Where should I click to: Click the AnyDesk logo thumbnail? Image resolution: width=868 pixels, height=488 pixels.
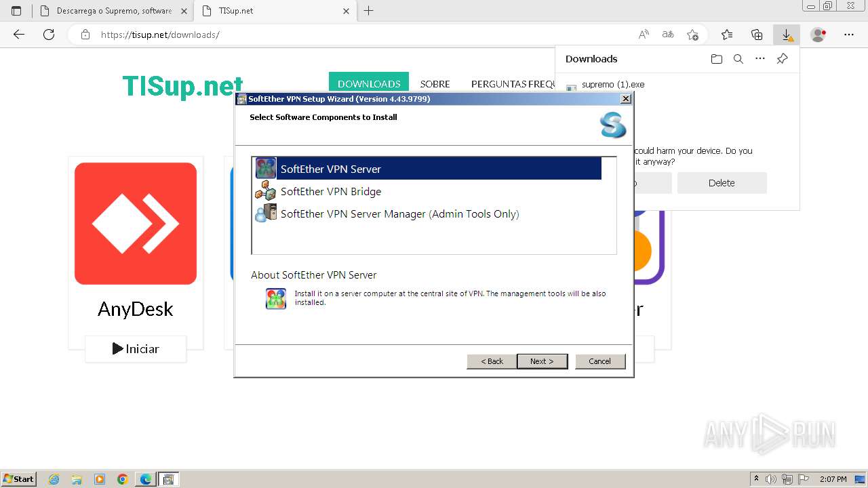[x=136, y=224]
